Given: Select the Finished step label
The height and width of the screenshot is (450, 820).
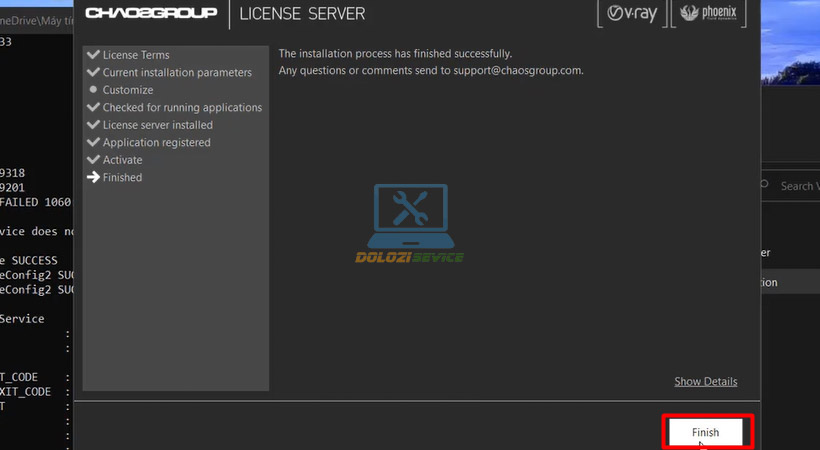Looking at the screenshot, I should click(x=122, y=178).
